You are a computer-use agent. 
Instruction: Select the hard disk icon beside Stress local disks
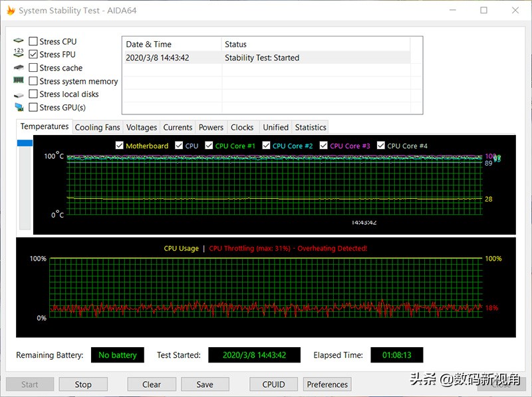17,94
